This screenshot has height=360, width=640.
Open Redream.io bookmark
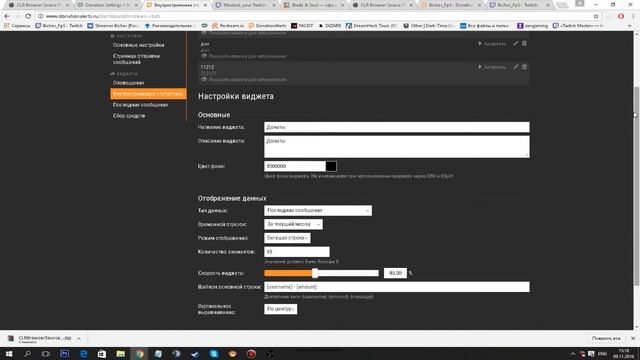point(228,25)
